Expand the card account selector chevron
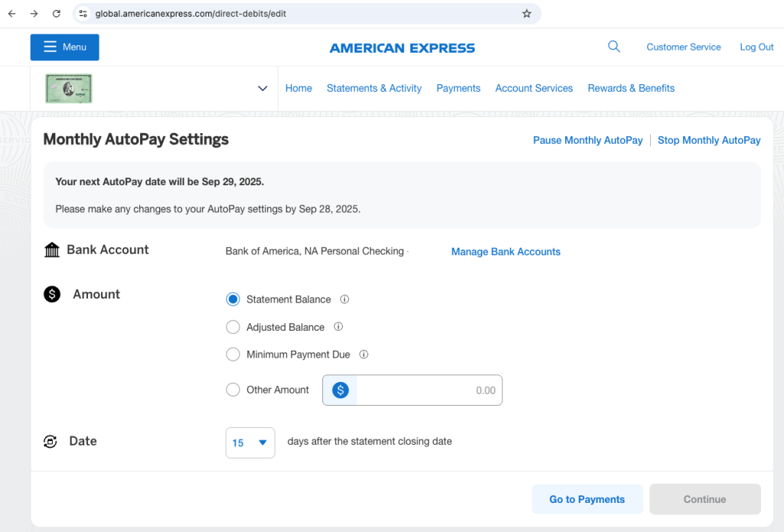The height and width of the screenshot is (532, 784). click(263, 88)
